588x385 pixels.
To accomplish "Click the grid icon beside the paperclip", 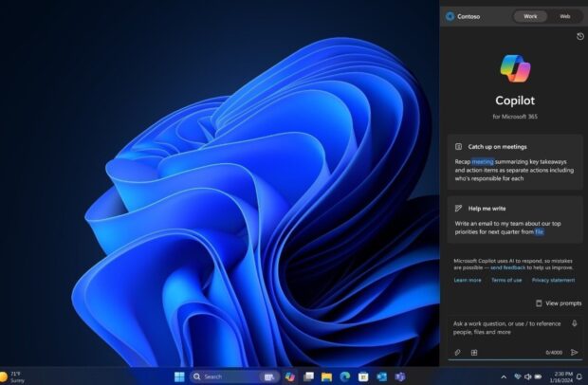I will (x=474, y=352).
